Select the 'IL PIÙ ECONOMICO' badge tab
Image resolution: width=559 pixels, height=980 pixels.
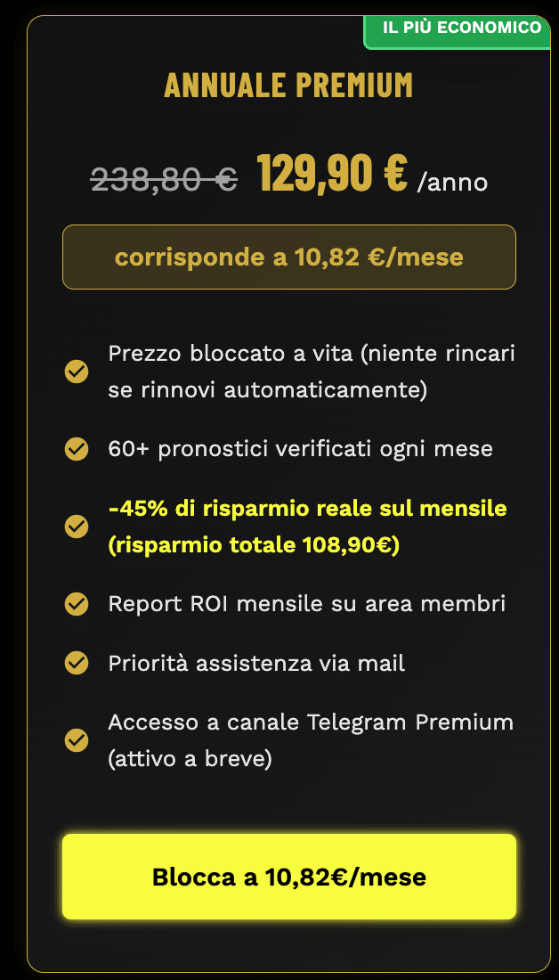[460, 28]
